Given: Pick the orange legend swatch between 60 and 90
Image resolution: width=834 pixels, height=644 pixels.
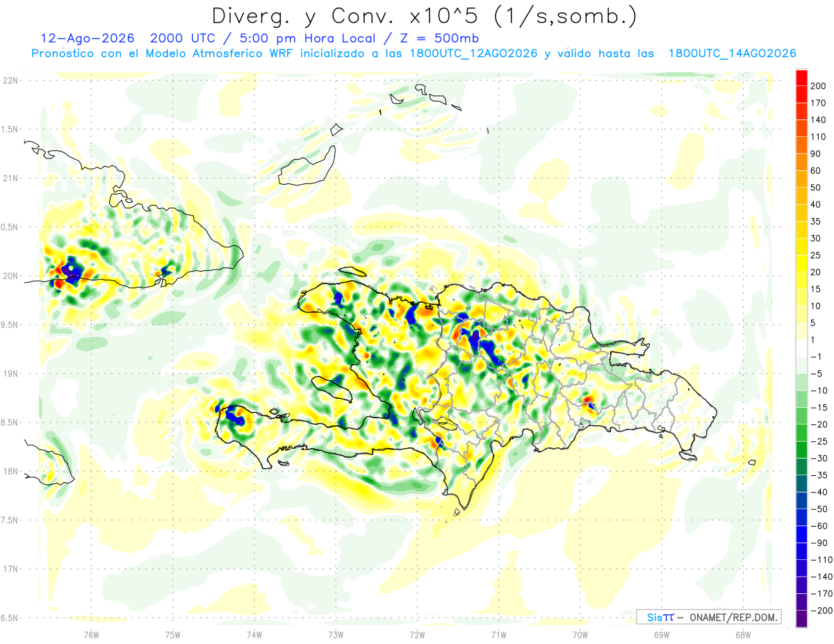Looking at the screenshot, I should click(x=801, y=162).
